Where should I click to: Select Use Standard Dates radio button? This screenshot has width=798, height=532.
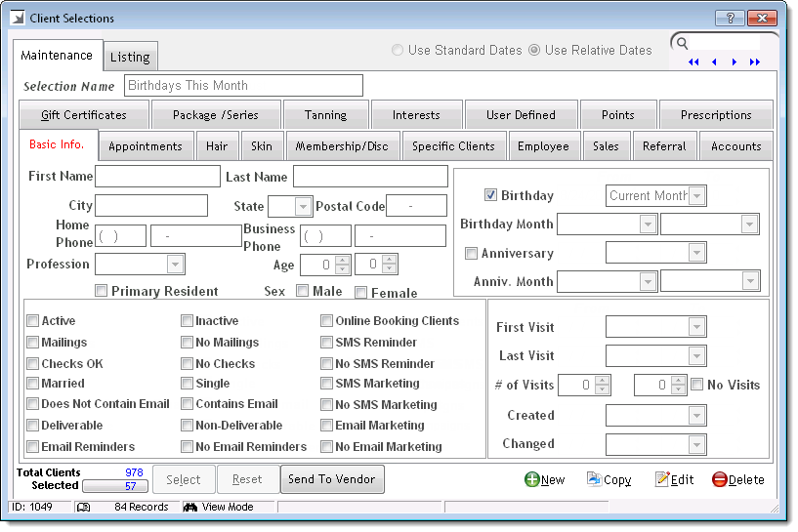[x=398, y=51]
